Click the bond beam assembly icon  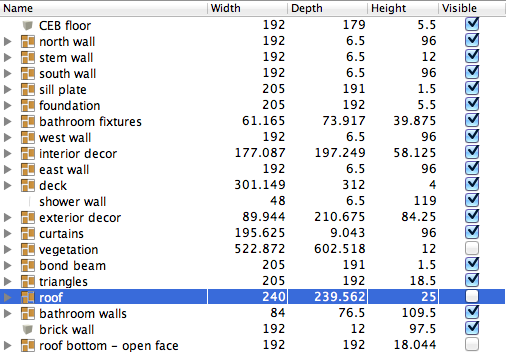coord(28,266)
